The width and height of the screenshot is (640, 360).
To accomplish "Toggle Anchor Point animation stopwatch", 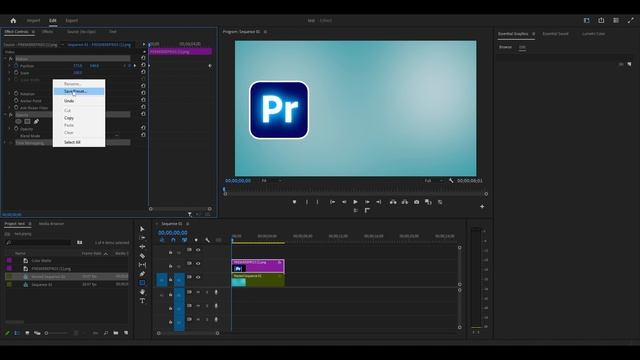I will [16, 100].
